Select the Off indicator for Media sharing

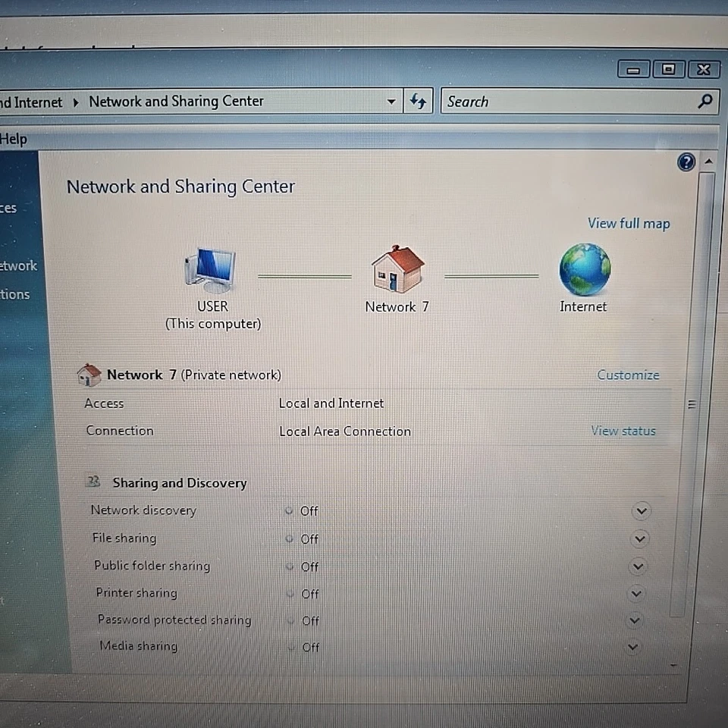tap(309, 647)
